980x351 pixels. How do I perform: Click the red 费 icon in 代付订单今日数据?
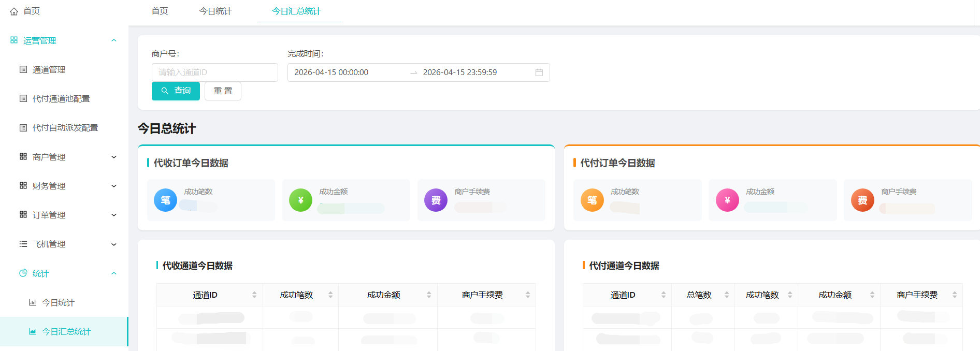862,200
